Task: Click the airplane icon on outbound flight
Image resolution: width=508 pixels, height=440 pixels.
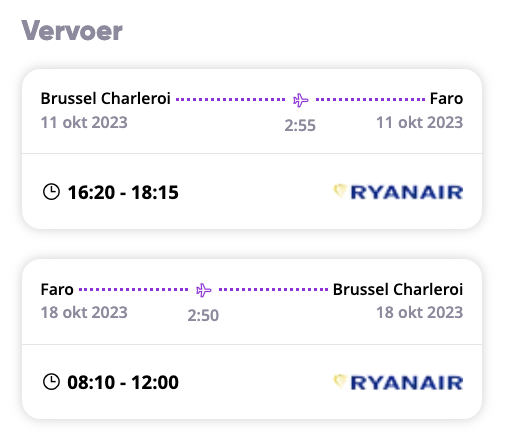Action: [300, 100]
